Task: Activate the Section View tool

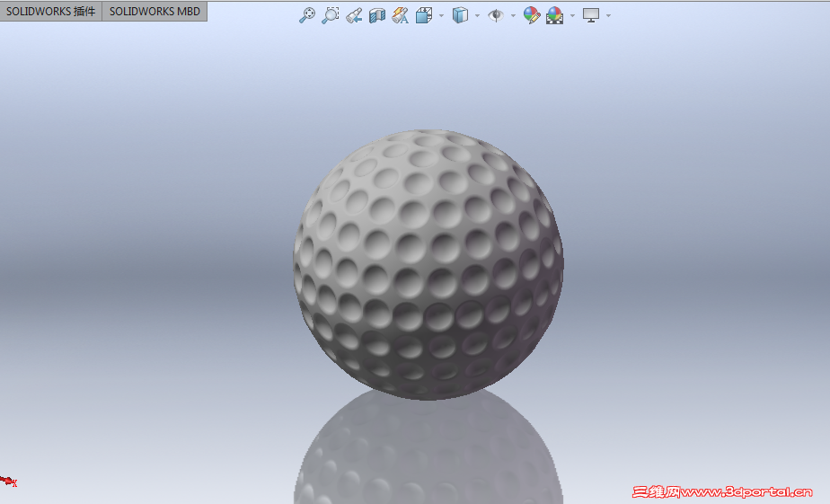Action: click(377, 15)
